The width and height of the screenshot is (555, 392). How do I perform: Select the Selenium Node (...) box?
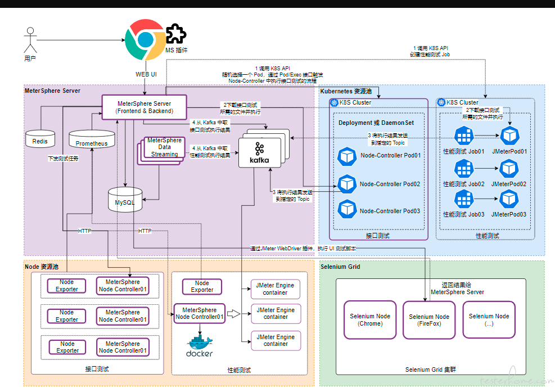(x=489, y=319)
